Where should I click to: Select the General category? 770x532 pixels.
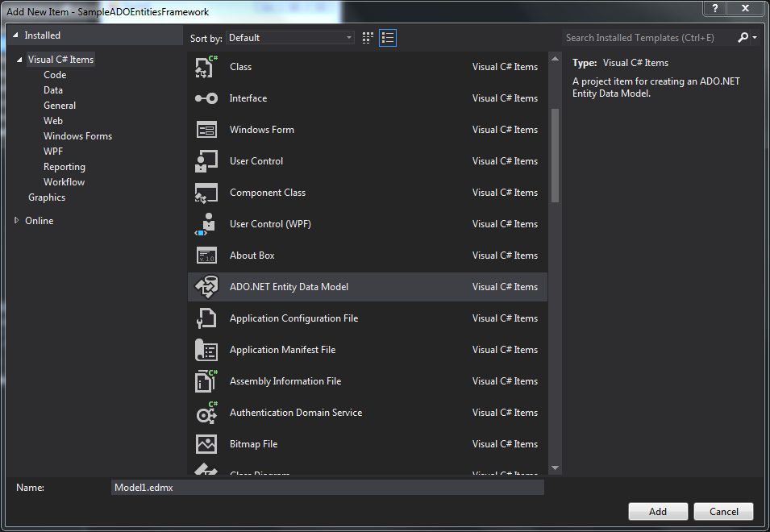coord(60,105)
